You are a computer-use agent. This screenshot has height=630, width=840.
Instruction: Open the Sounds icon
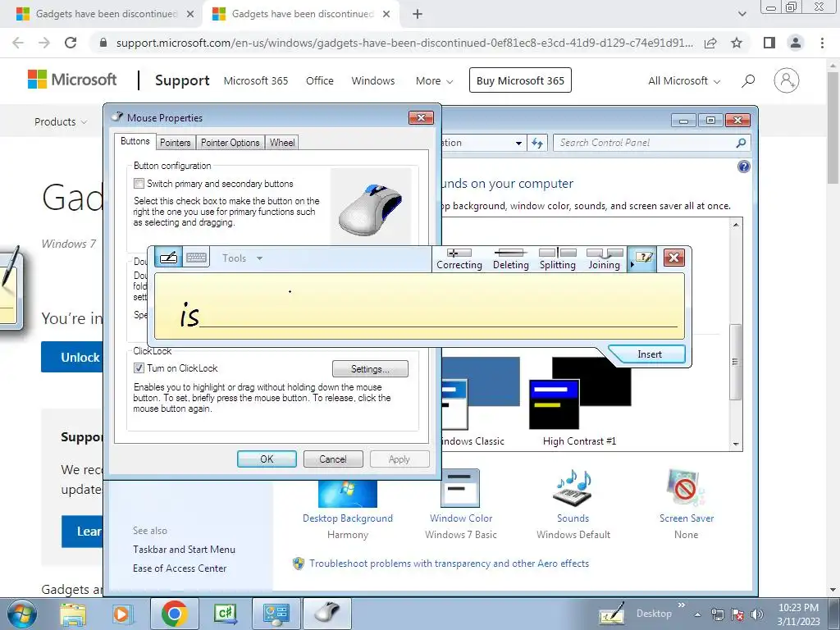[x=573, y=487]
